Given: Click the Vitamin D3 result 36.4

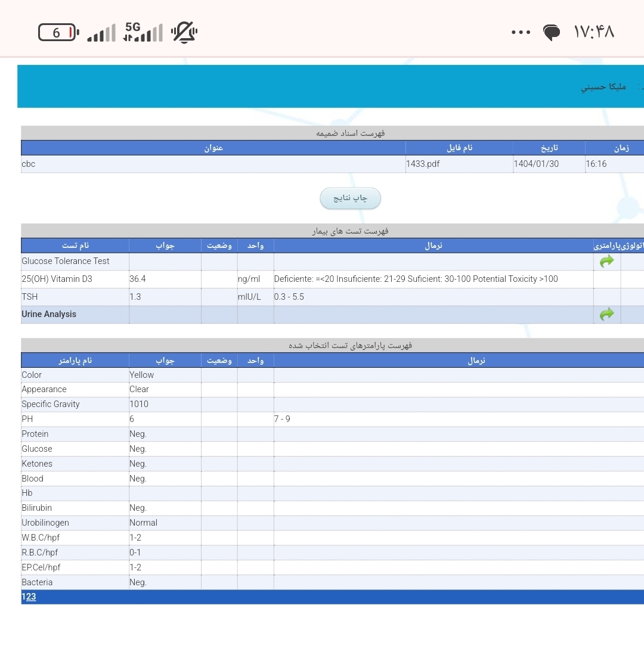Looking at the screenshot, I should coord(138,279).
